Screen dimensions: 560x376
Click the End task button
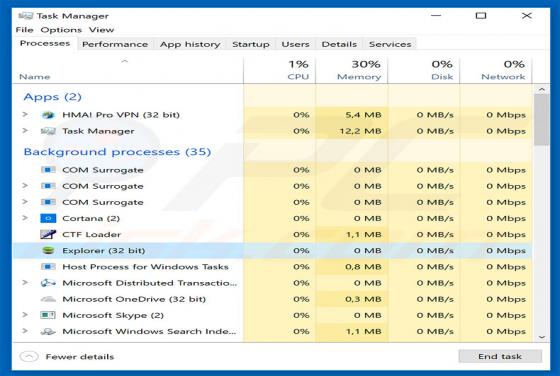(x=500, y=356)
